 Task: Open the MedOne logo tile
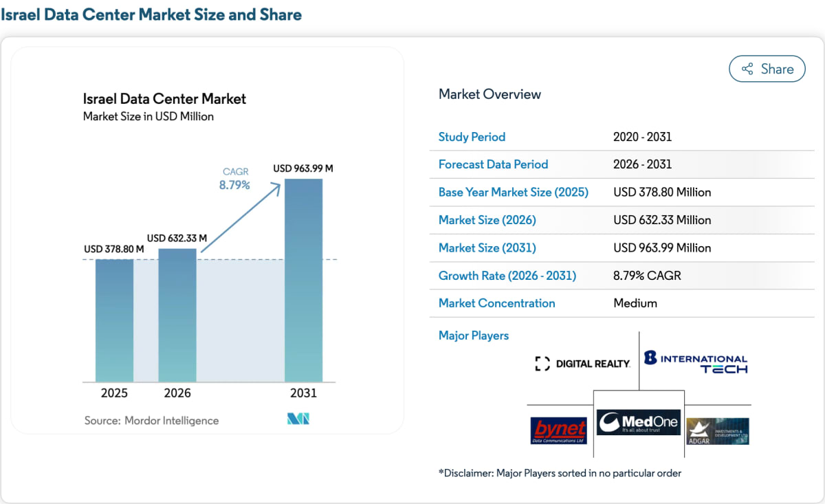tap(638, 422)
